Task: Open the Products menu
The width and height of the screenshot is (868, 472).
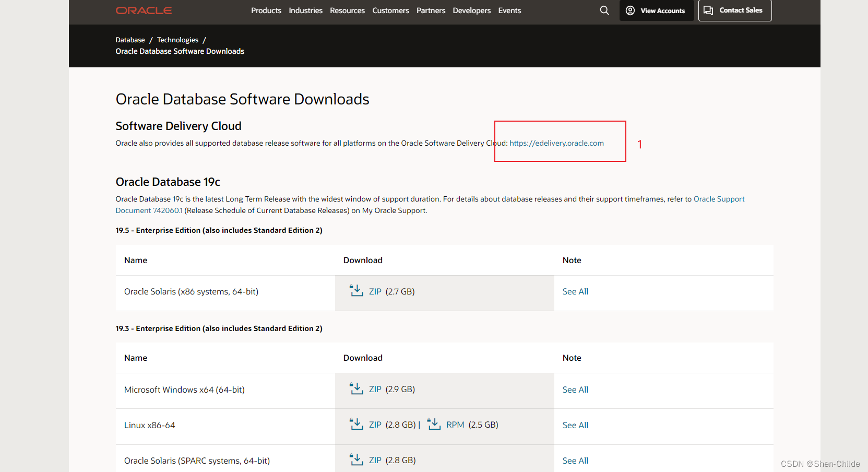Action: click(266, 10)
